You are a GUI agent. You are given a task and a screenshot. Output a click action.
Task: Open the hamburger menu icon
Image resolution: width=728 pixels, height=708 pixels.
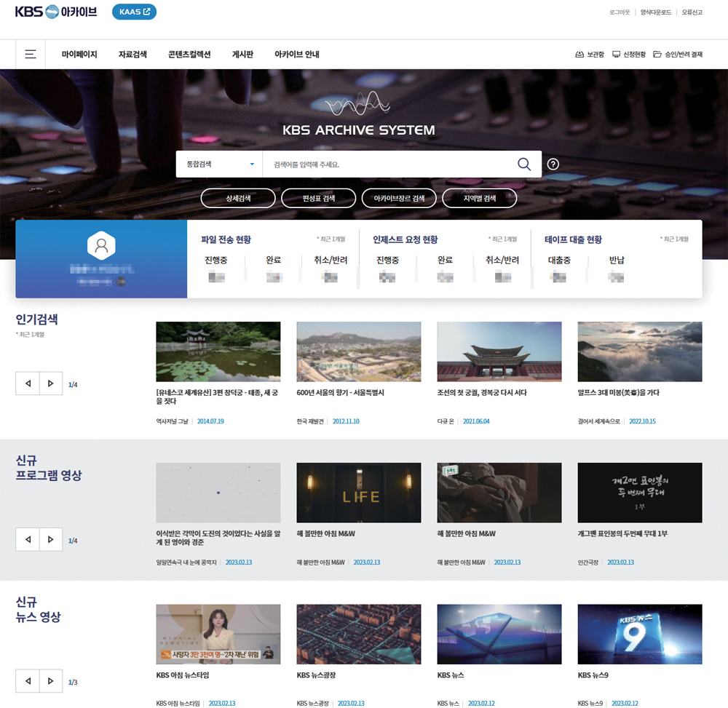pyautogui.click(x=30, y=55)
